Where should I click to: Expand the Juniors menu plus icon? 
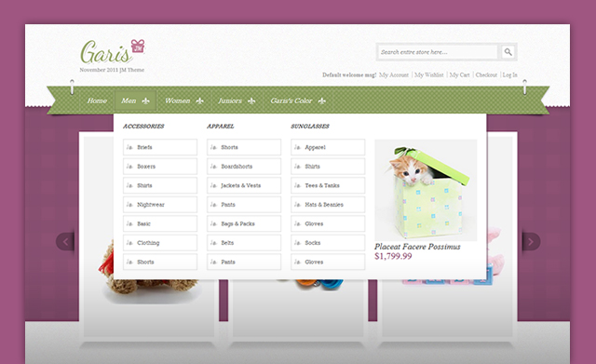point(251,101)
